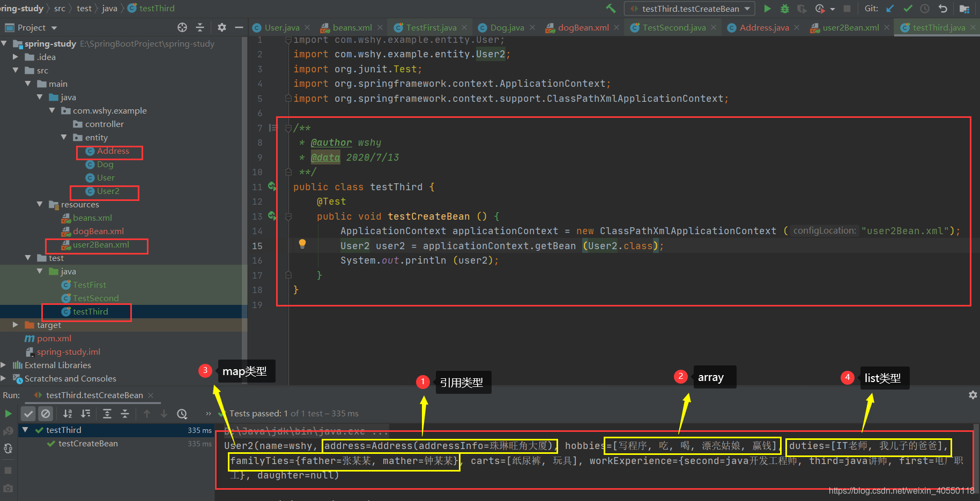This screenshot has height=501, width=980.
Task: Collapse the resources folder
Action: click(x=40, y=204)
